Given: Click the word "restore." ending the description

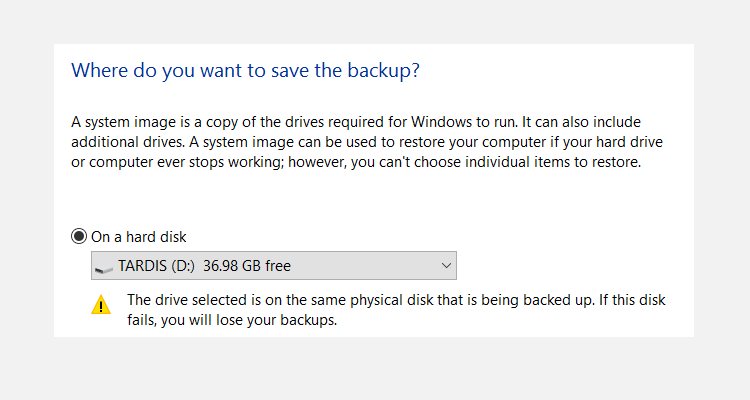Looking at the screenshot, I should pos(616,162).
